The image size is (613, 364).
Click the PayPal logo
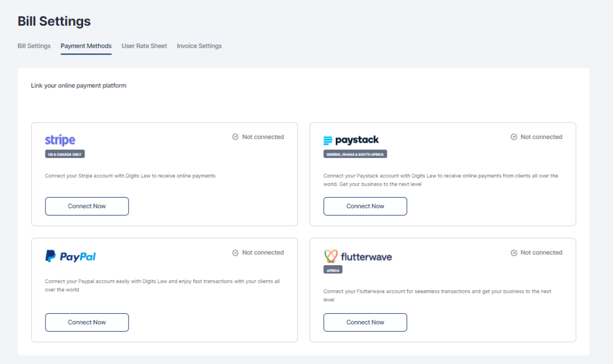click(x=71, y=256)
